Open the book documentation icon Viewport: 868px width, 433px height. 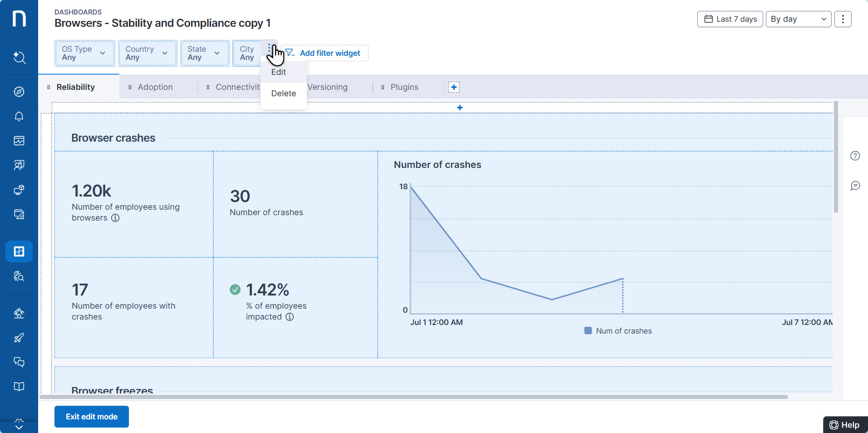pyautogui.click(x=19, y=387)
